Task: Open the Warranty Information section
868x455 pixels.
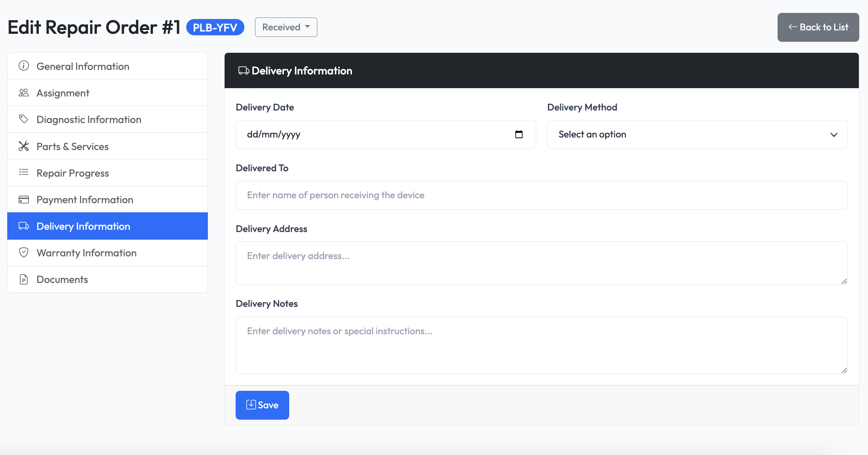Action: point(86,253)
